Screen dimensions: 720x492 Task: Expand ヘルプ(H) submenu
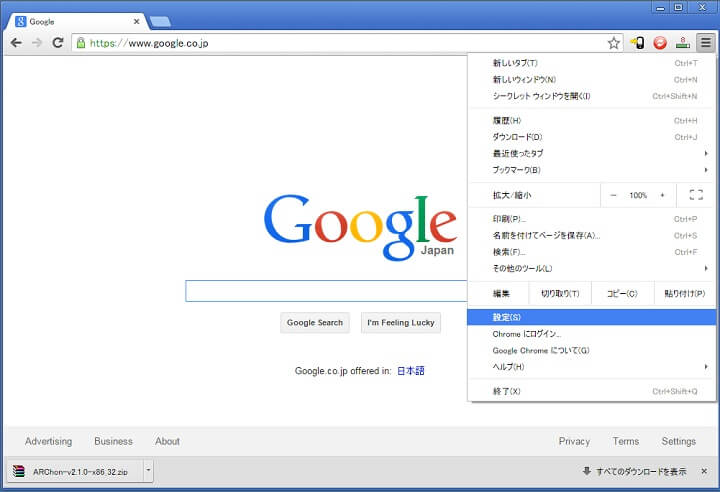[592, 367]
